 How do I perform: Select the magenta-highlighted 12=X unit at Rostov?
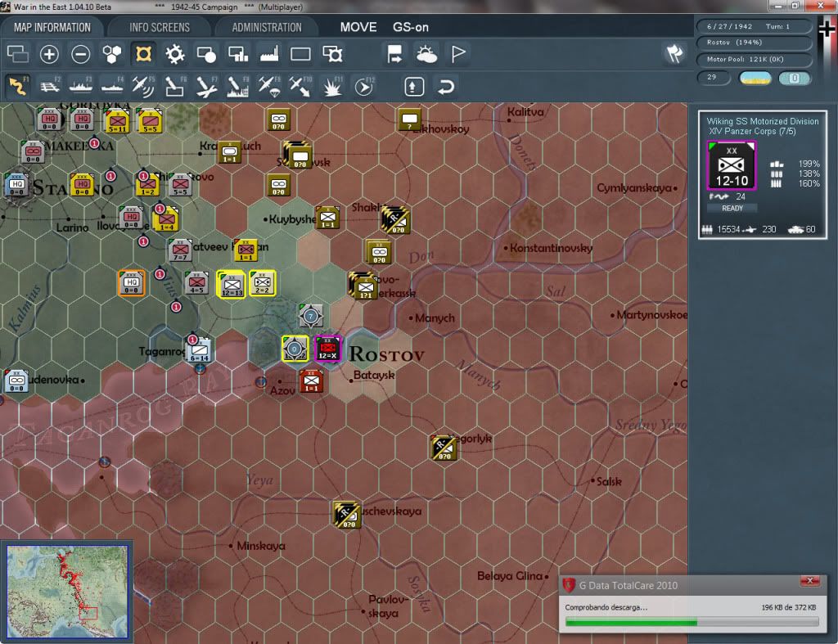pos(327,349)
